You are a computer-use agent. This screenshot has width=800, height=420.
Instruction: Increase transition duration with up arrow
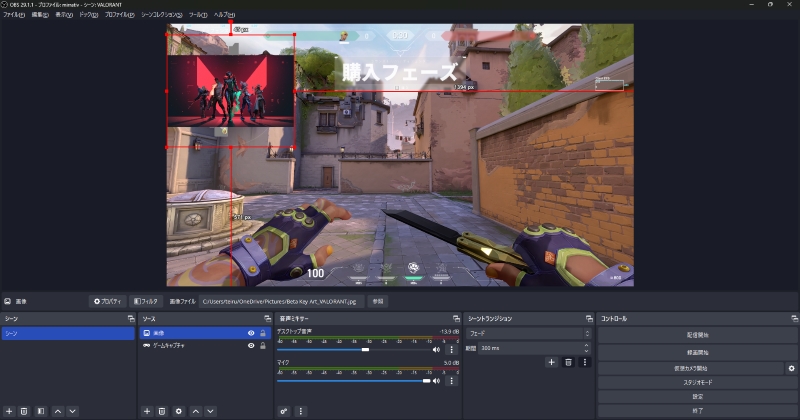[587, 345]
